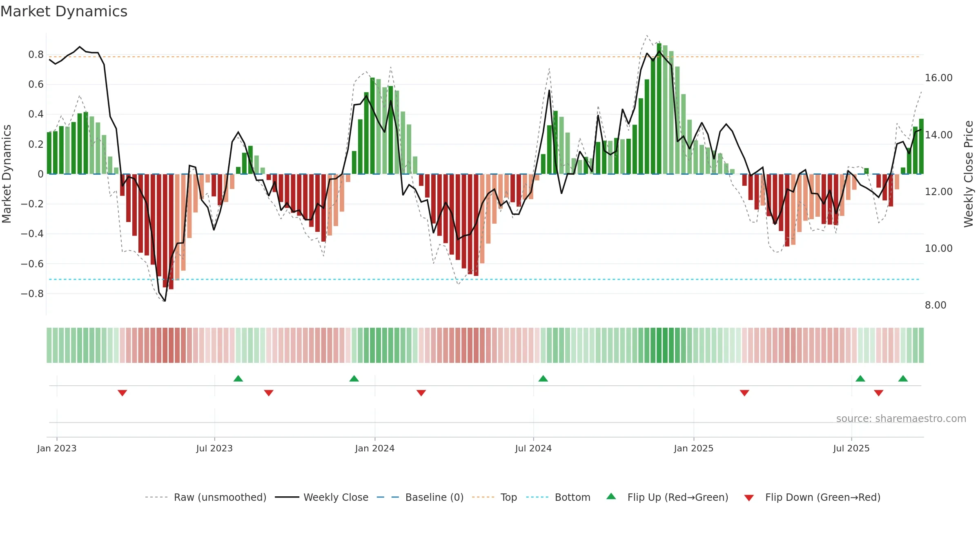Click the Jul 2025 axis label
Viewport: 980px width, 551px height.
(851, 448)
